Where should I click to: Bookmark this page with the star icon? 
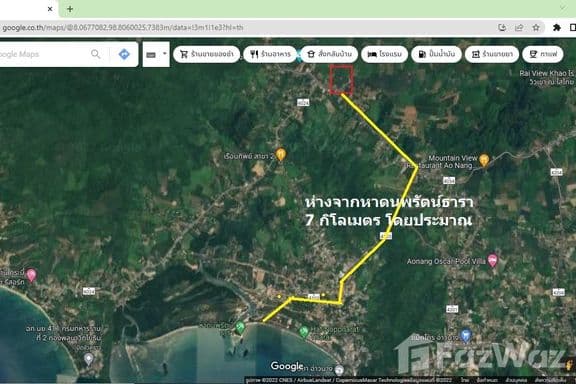point(536,28)
